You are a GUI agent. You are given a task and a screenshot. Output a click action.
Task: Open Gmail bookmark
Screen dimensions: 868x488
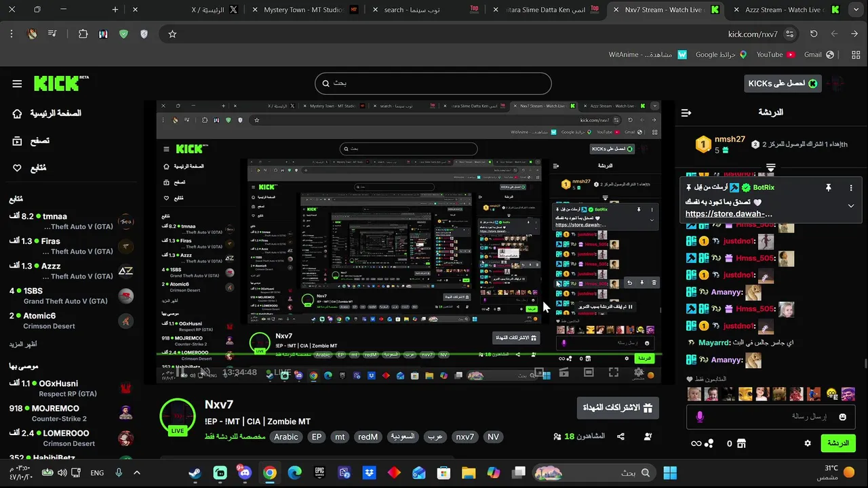pos(818,54)
